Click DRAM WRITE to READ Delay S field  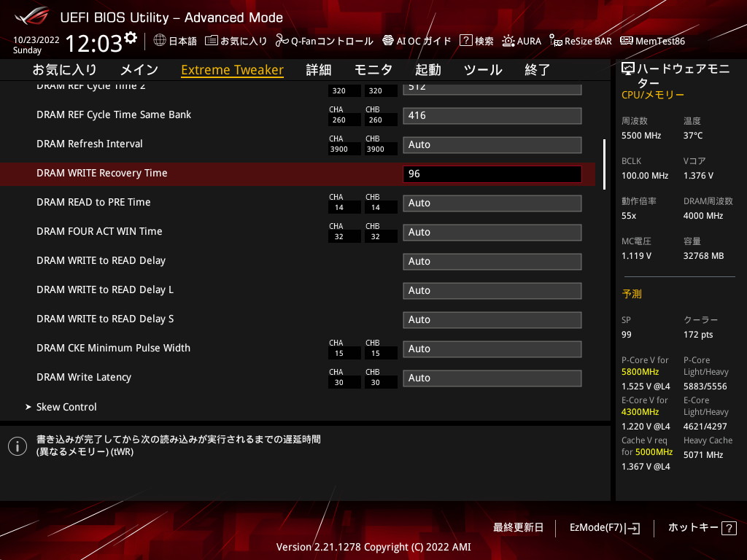pos(492,320)
